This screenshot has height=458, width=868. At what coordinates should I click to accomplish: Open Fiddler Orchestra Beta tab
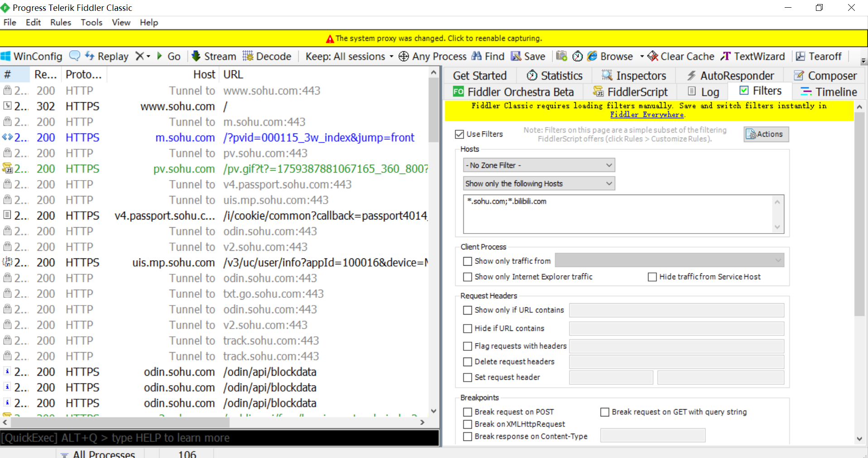coord(513,92)
